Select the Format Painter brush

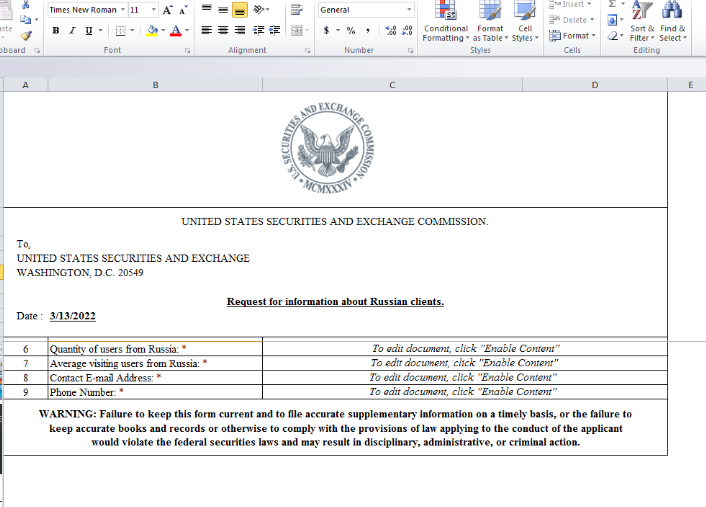(x=26, y=36)
